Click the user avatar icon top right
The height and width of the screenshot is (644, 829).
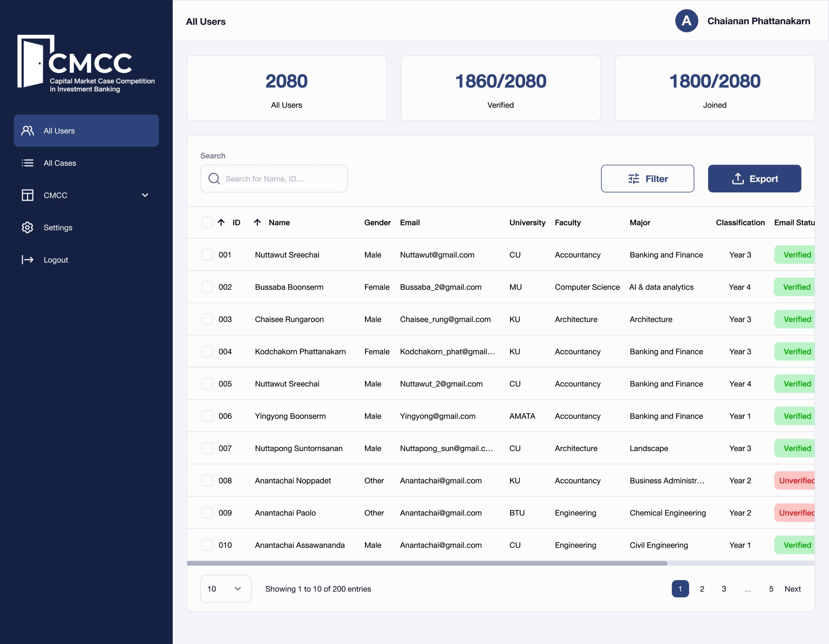[x=686, y=21]
